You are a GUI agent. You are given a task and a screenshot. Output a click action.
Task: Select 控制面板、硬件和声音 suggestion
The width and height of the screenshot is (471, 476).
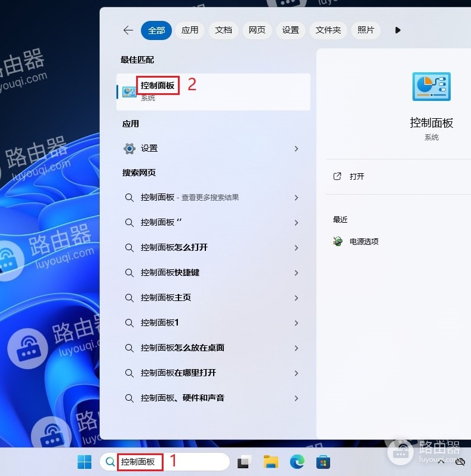click(x=213, y=398)
